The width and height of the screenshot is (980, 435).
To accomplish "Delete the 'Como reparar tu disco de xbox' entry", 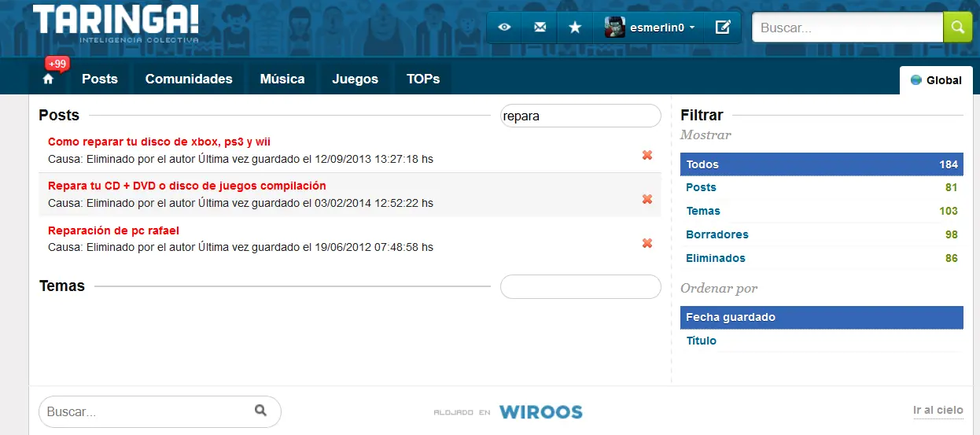I will pos(647,155).
